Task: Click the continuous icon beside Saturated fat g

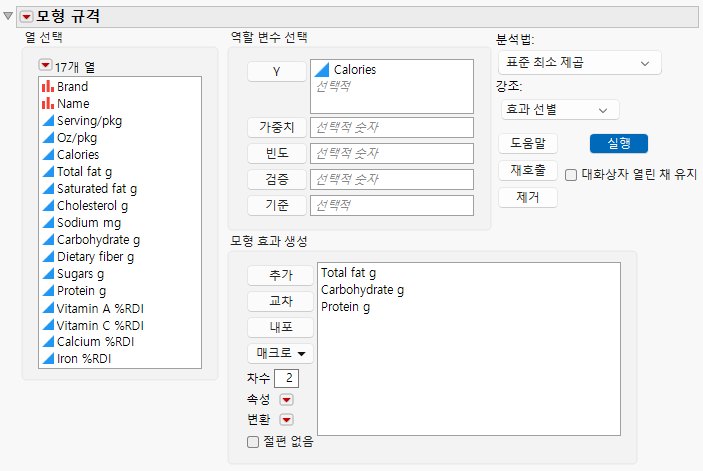Action: 48,189
